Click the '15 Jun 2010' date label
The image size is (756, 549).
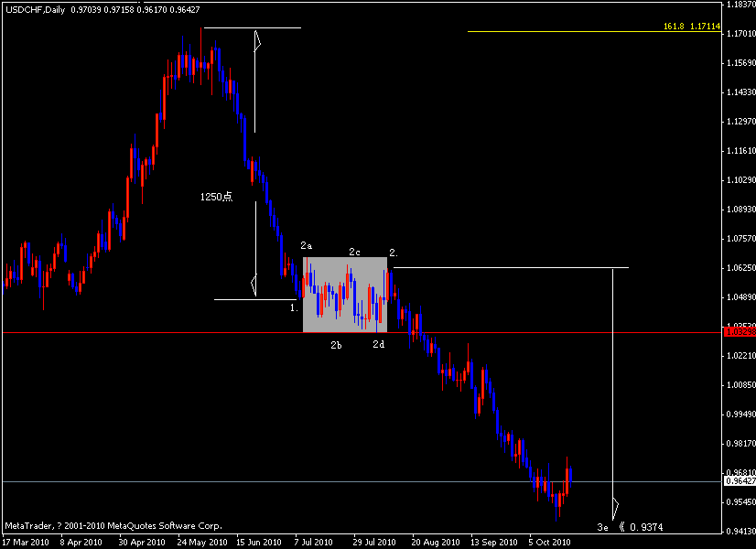tap(259, 543)
